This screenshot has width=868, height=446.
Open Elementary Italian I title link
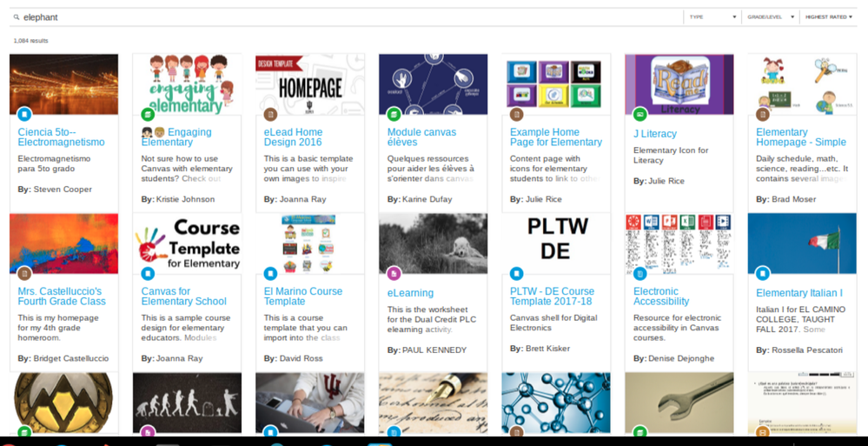coord(799,293)
